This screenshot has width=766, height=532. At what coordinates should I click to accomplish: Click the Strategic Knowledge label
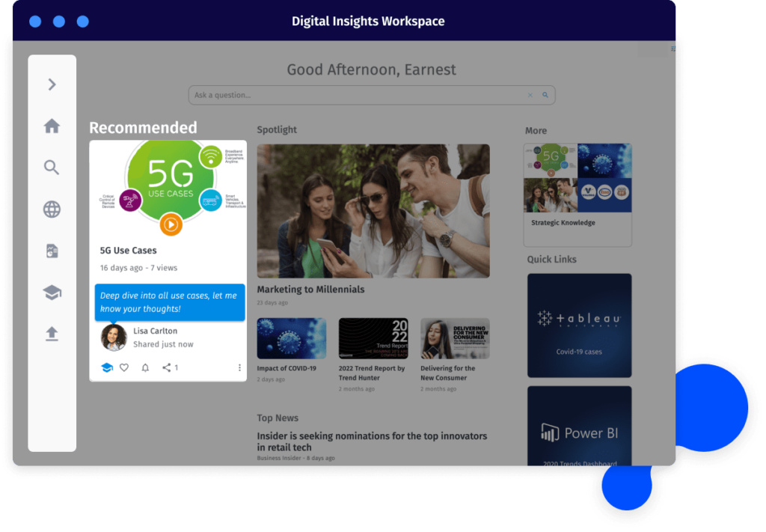click(x=563, y=222)
